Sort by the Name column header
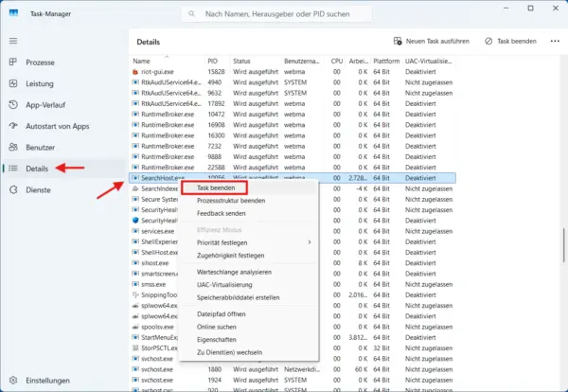The height and width of the screenshot is (392, 568). pyautogui.click(x=167, y=61)
